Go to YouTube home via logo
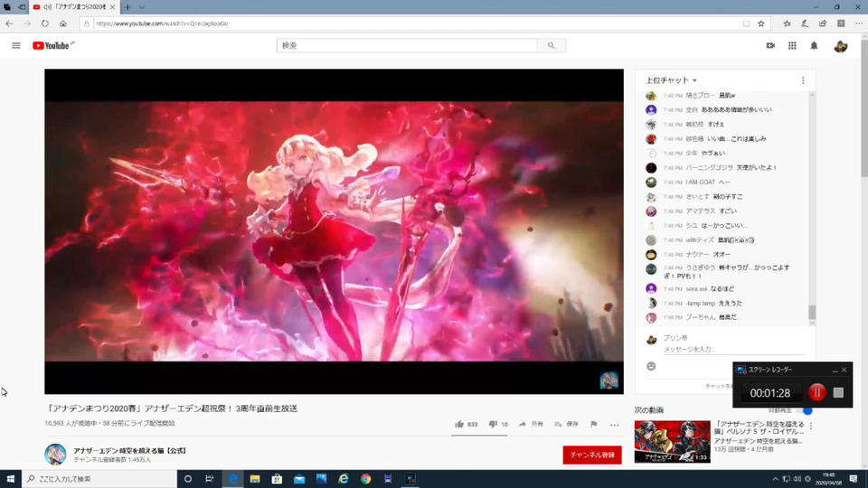This screenshot has width=868, height=488. (x=52, y=45)
